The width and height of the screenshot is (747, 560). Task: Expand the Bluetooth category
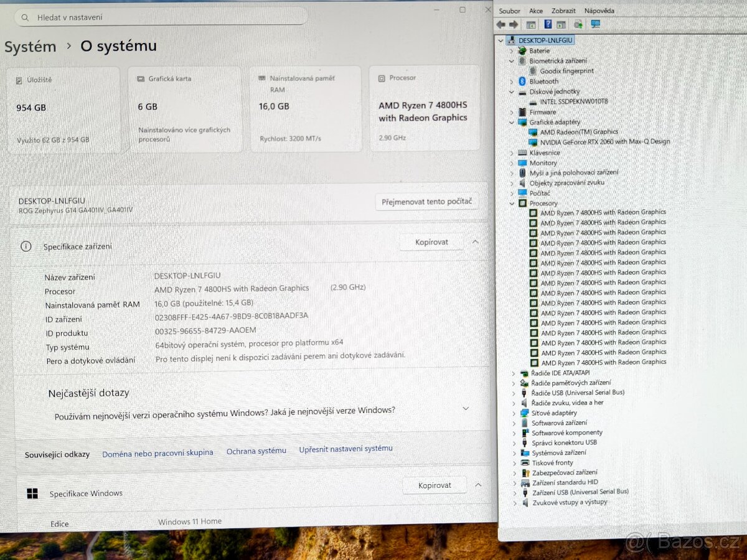(513, 81)
